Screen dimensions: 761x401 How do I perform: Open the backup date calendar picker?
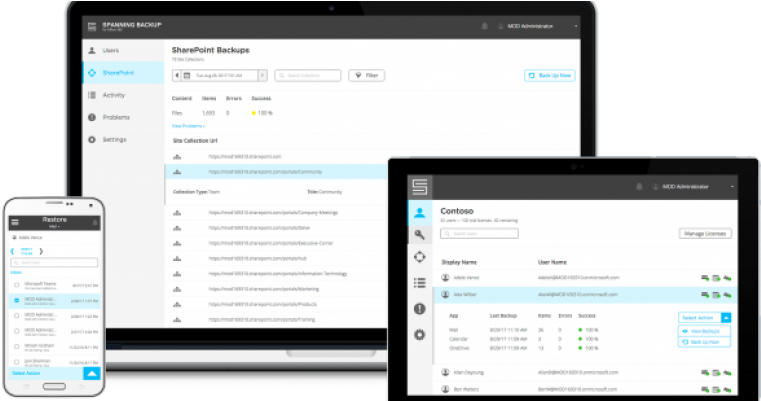[187, 76]
